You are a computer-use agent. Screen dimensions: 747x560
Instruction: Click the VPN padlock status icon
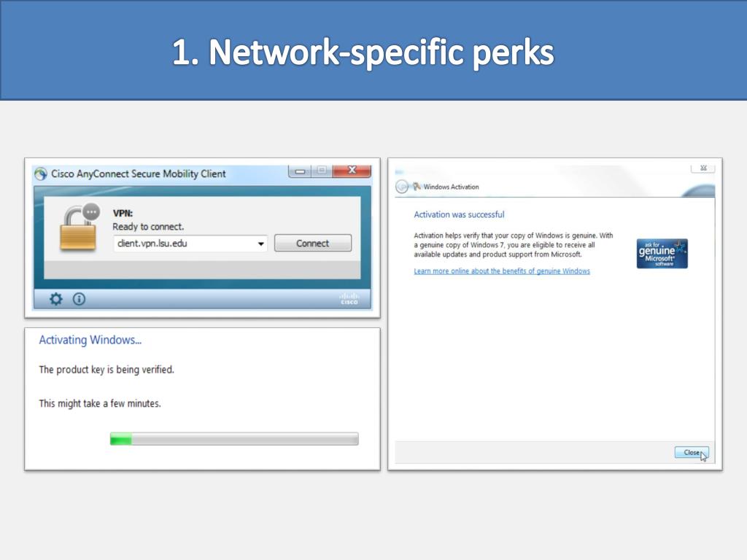[x=79, y=227]
